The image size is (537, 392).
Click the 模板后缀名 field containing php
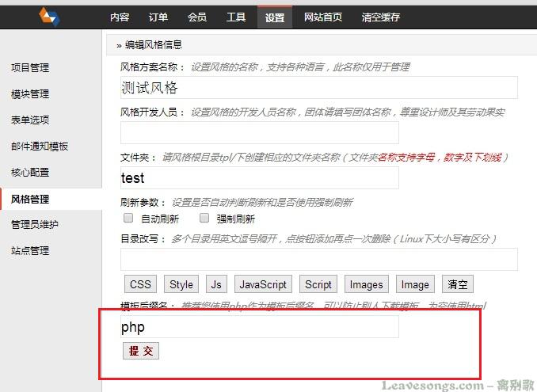click(x=260, y=326)
